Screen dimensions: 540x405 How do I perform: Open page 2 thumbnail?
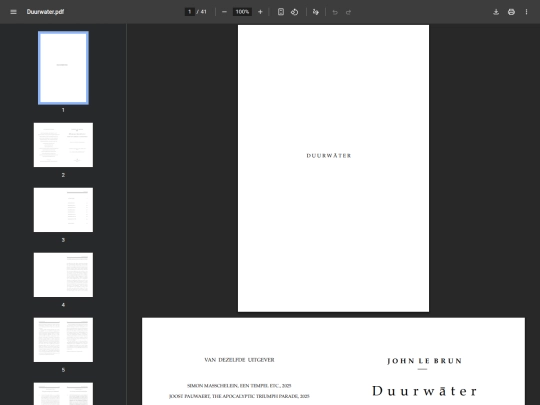tap(63, 145)
